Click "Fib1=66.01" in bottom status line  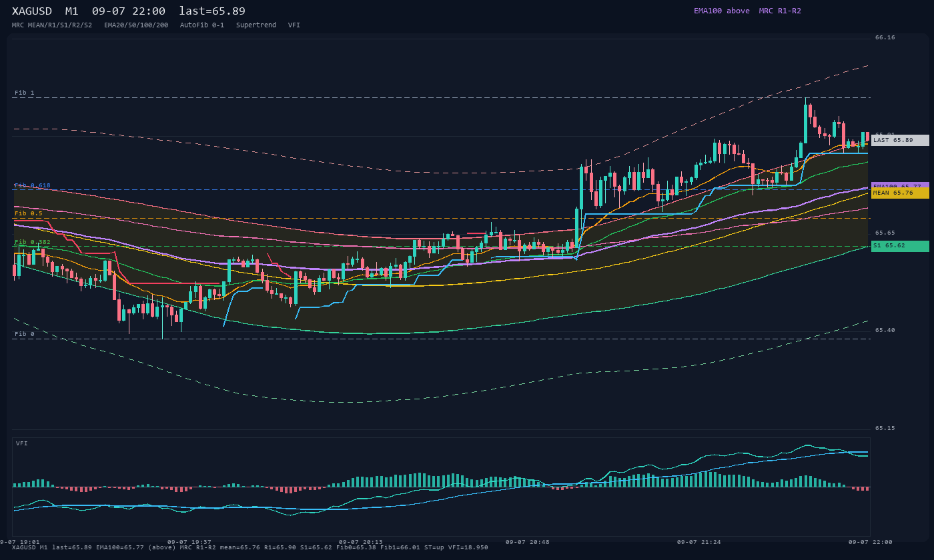[x=400, y=547]
